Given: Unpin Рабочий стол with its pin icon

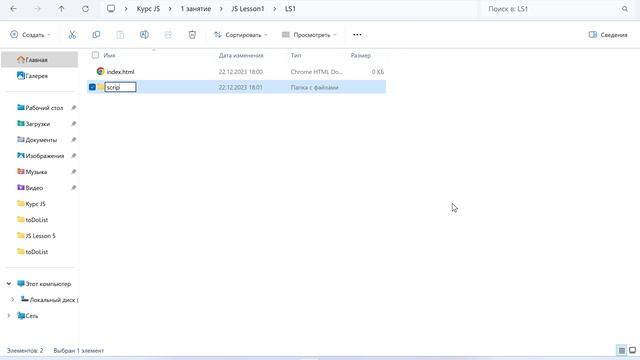Looking at the screenshot, I should coord(74,108).
